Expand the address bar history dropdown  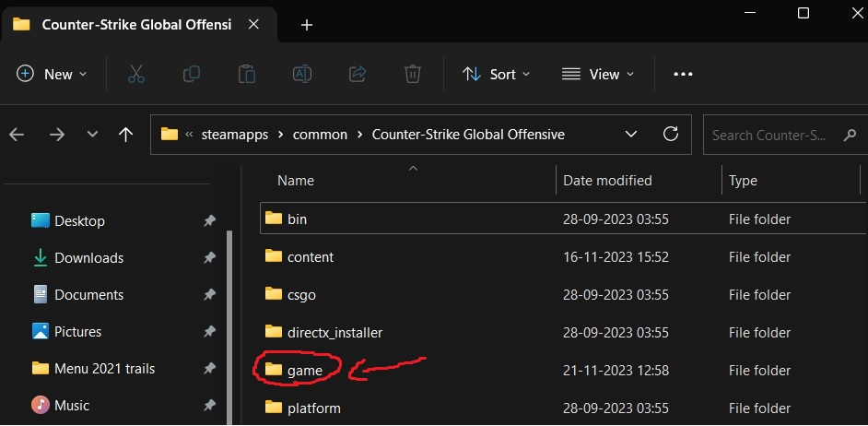[x=630, y=134]
